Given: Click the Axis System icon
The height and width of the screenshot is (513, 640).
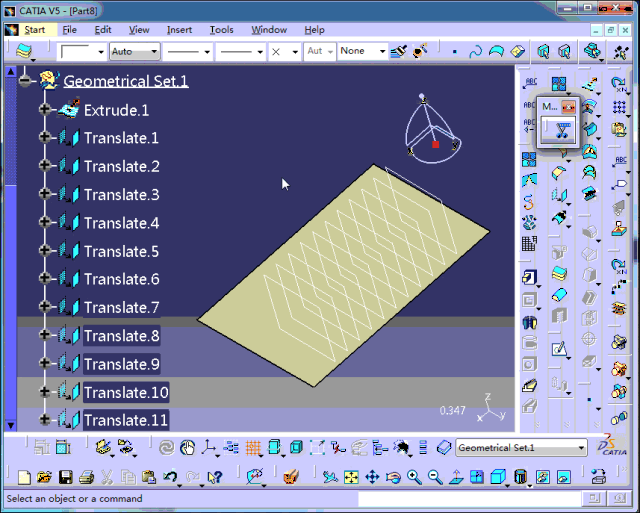Looking at the screenshot, I should (209, 448).
